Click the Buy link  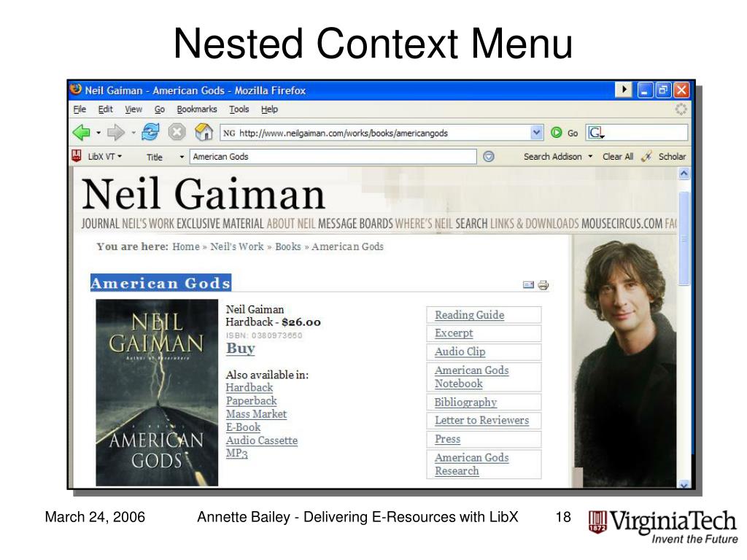point(241,349)
